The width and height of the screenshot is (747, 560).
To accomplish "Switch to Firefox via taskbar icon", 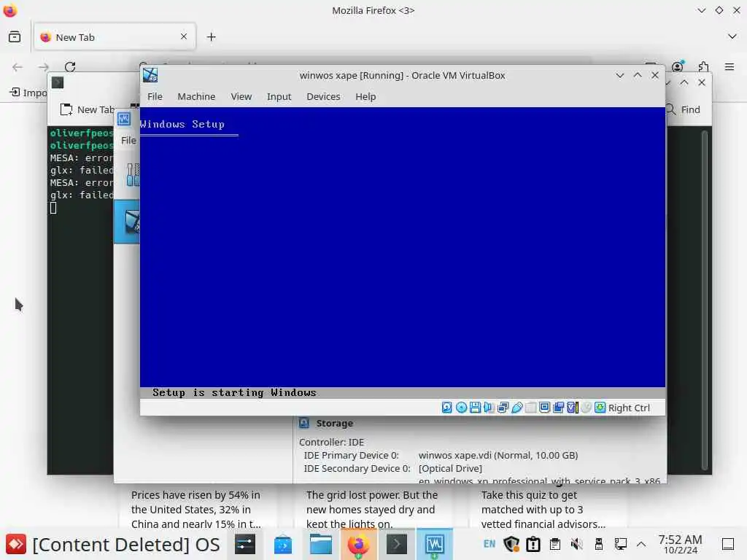I will tap(359, 544).
